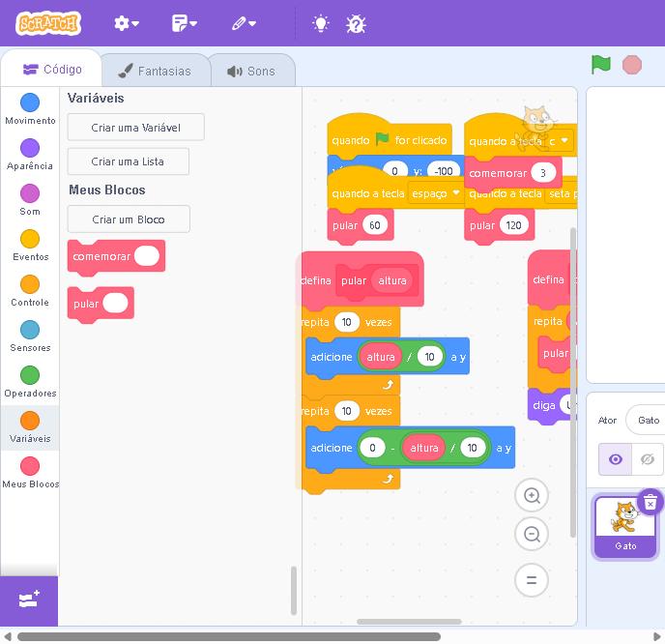The height and width of the screenshot is (644, 665).
Task: Click the comemorar block in the palette
Action: tap(101, 256)
